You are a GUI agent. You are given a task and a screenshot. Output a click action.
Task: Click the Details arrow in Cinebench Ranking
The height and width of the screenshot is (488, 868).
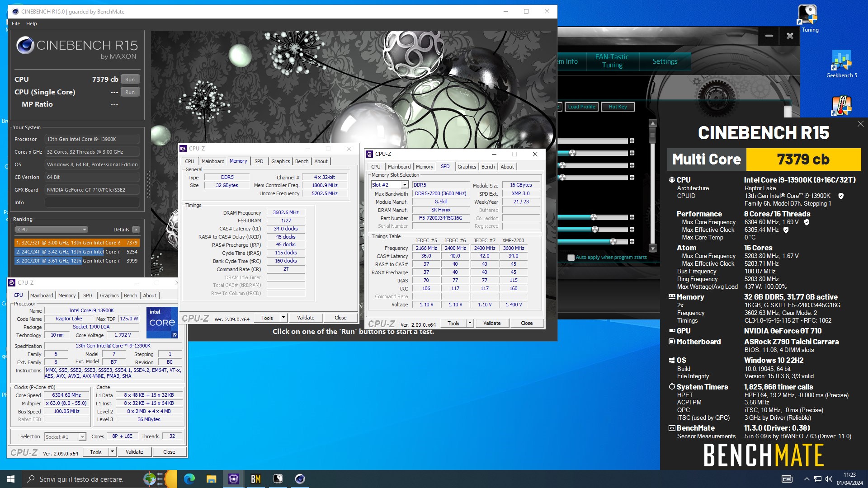pos(136,230)
